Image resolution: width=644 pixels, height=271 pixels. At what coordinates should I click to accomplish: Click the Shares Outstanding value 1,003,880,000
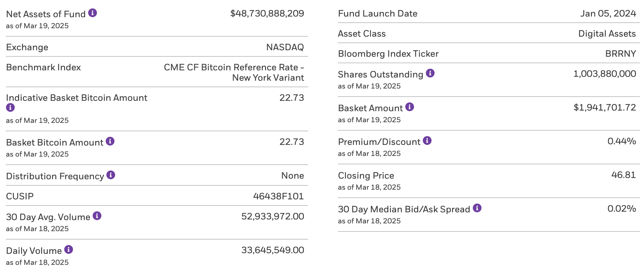point(605,74)
